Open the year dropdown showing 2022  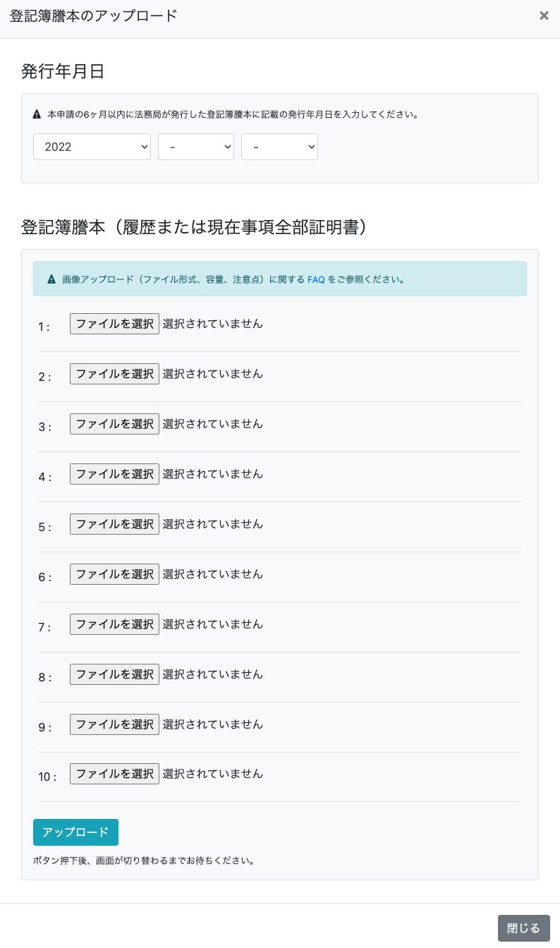(92, 147)
